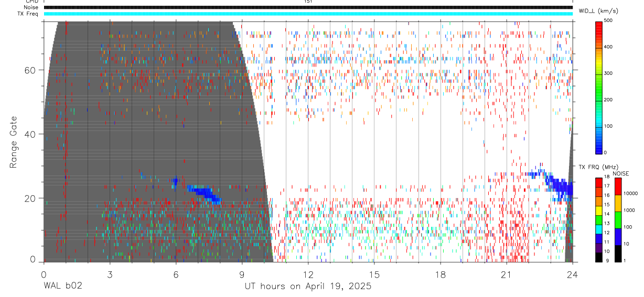Click the '15' tick on UT hours axis
The image size is (644, 297).
click(374, 274)
